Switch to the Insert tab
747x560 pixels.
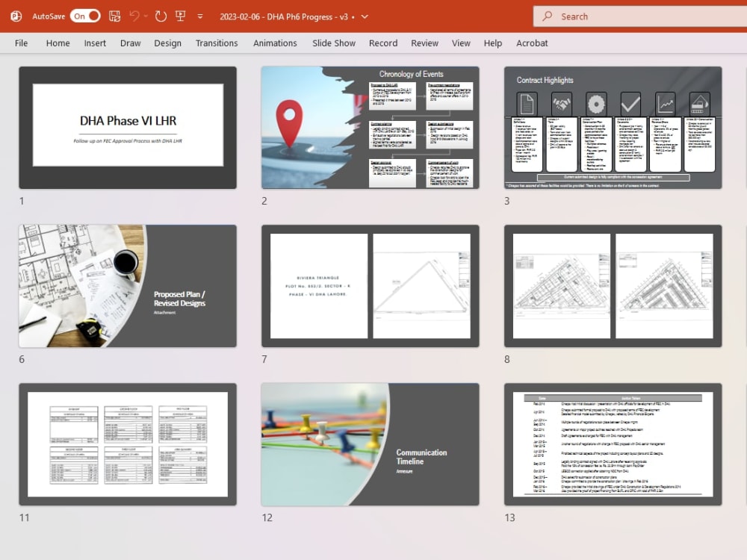coord(95,43)
